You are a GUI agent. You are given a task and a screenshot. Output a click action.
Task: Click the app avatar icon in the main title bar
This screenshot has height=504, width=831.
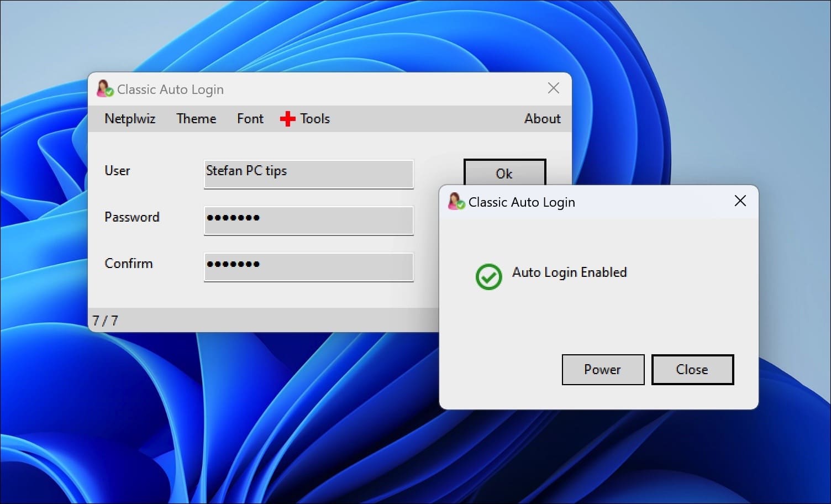[104, 87]
